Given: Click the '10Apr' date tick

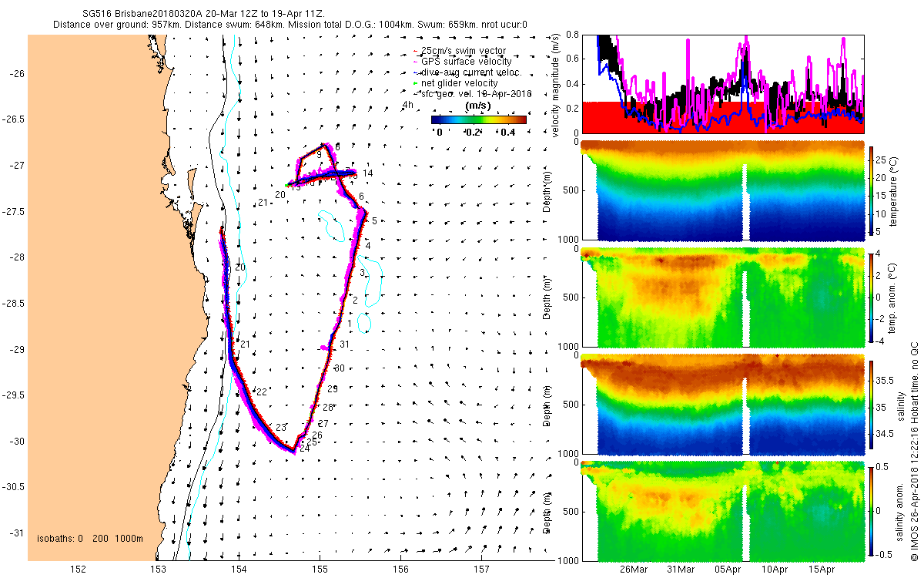Looking at the screenshot, I should [775, 570].
